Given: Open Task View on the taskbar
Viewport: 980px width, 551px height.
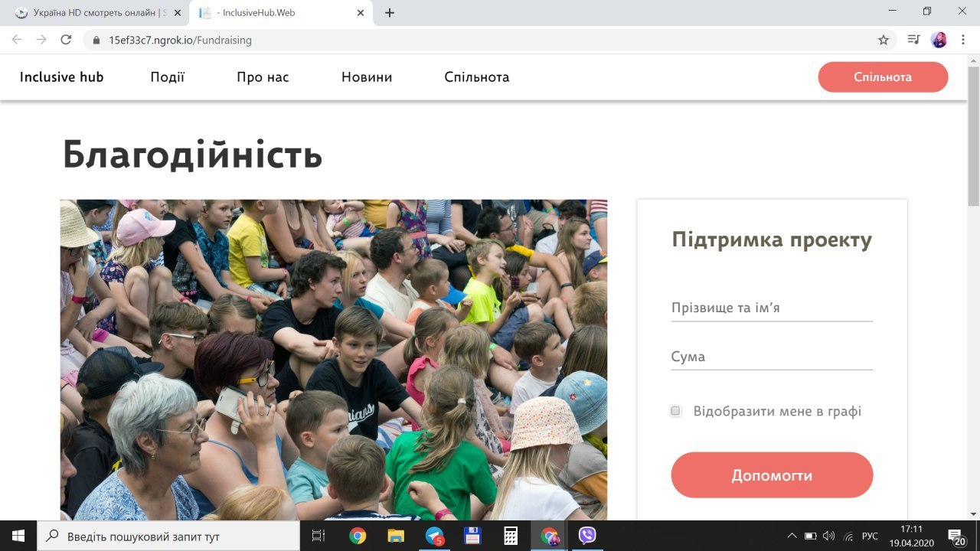Looking at the screenshot, I should click(318, 536).
